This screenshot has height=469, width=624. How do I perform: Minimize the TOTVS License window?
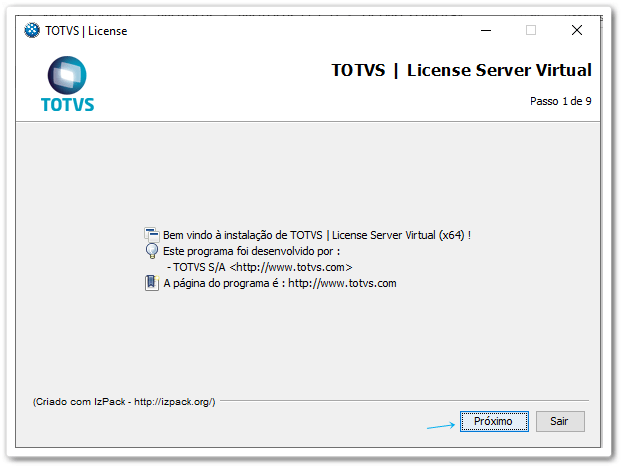(x=486, y=30)
